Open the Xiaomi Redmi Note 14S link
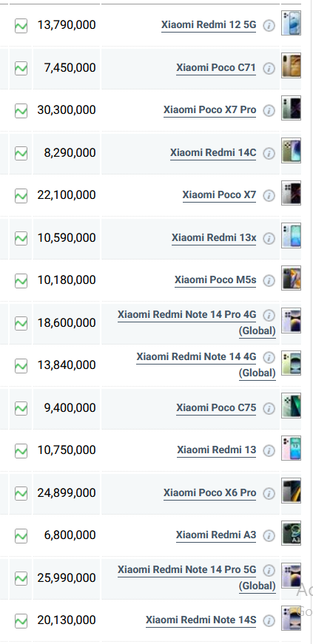The width and height of the screenshot is (313, 644). pyautogui.click(x=201, y=620)
